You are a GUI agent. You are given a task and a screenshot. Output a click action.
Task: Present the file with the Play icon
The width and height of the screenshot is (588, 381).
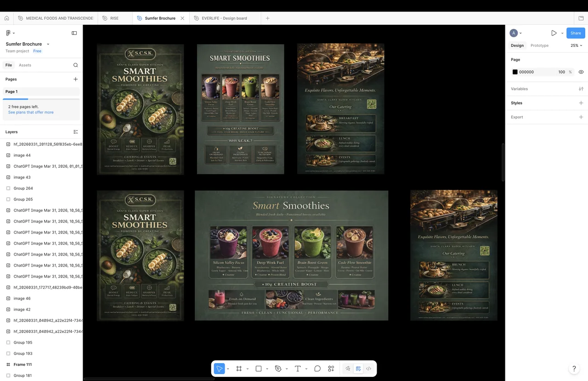point(554,33)
